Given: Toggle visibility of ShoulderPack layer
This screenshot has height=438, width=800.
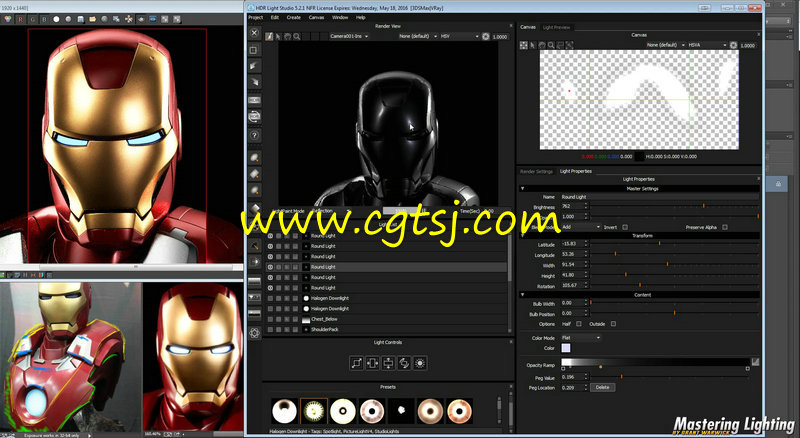Looking at the screenshot, I should (x=270, y=329).
